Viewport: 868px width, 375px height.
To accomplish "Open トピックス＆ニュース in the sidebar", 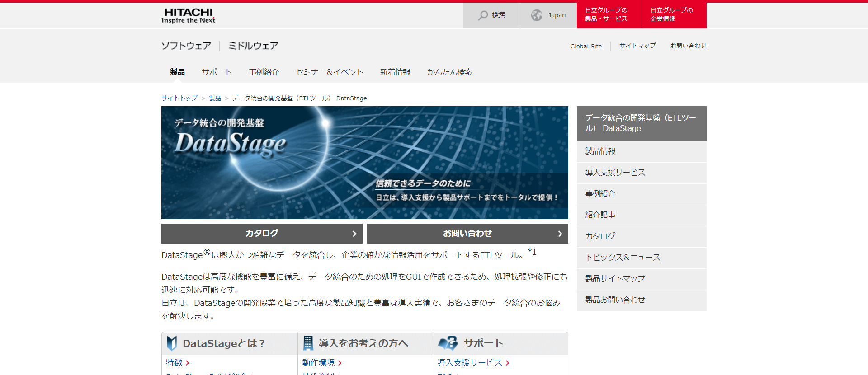I will click(x=642, y=258).
